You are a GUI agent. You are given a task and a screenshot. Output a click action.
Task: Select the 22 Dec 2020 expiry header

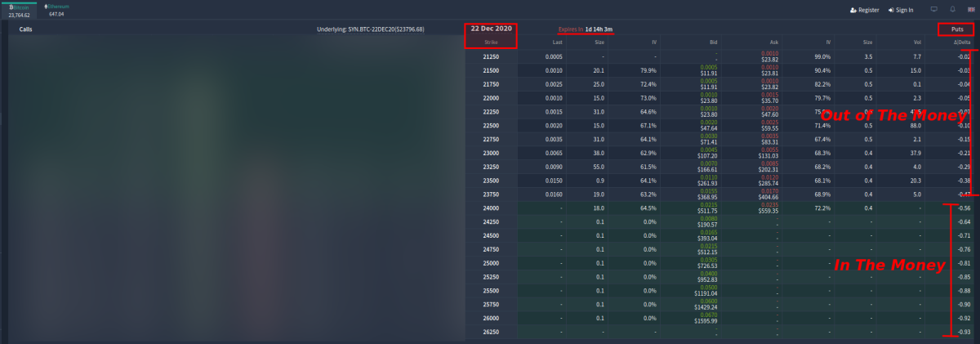(491, 29)
